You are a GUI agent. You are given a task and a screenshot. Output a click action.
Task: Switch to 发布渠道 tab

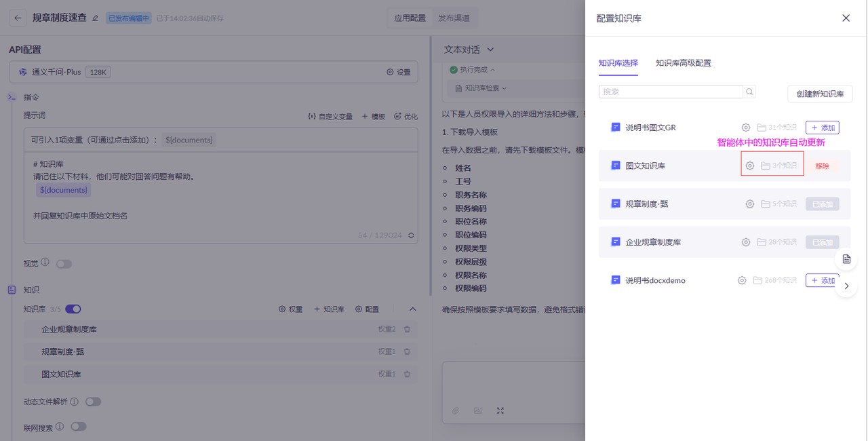(x=454, y=18)
